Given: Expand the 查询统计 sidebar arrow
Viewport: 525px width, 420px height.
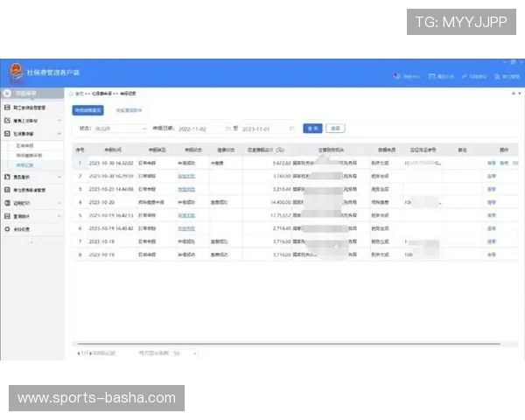Looking at the screenshot, I should [59, 216].
